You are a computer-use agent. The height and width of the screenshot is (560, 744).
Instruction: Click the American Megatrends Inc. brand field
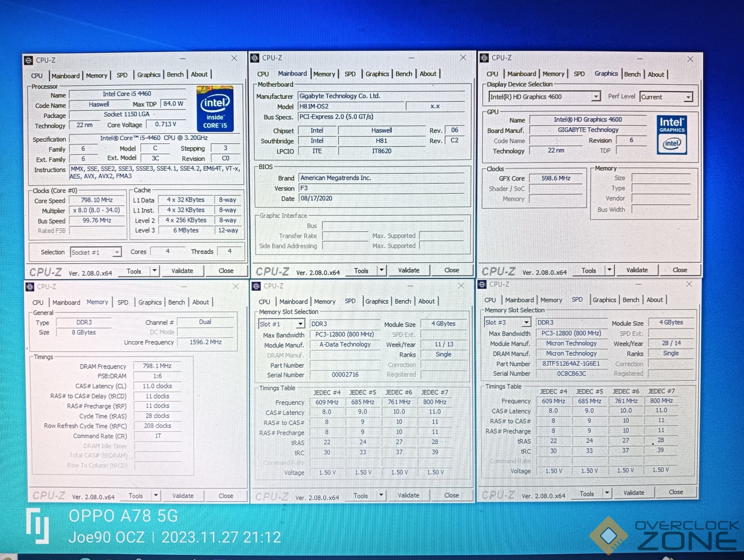tap(381, 178)
